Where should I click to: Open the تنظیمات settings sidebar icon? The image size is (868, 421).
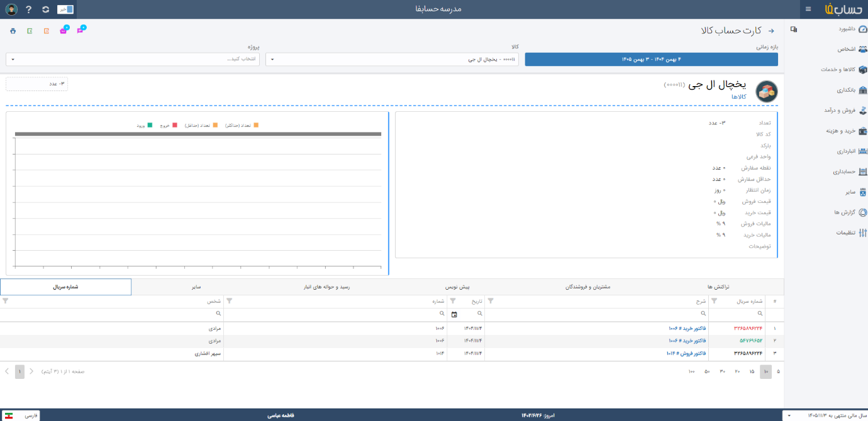pos(862,232)
